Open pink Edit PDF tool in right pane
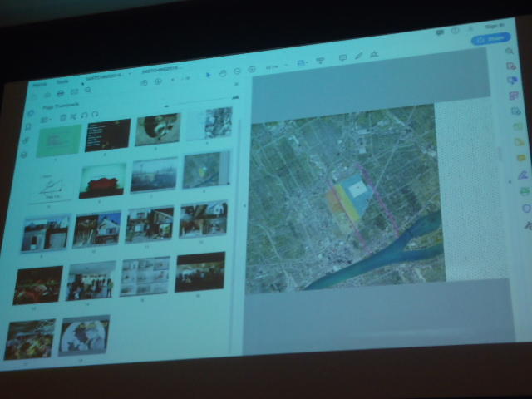532x399 pixels. click(x=514, y=96)
